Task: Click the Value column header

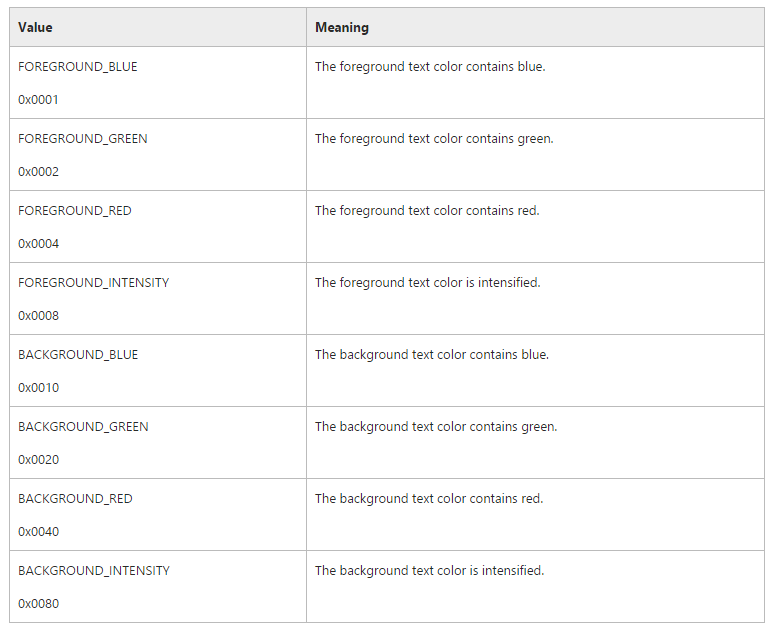Action: click(35, 27)
